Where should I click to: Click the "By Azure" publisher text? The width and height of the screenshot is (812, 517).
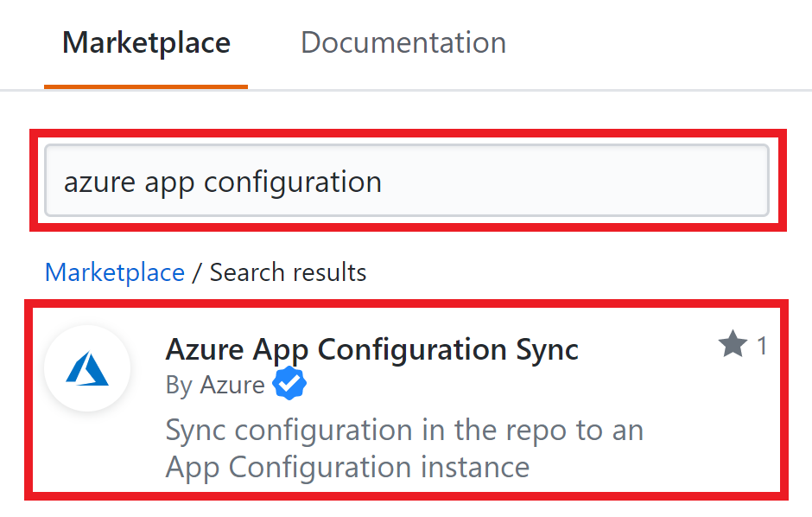(215, 385)
